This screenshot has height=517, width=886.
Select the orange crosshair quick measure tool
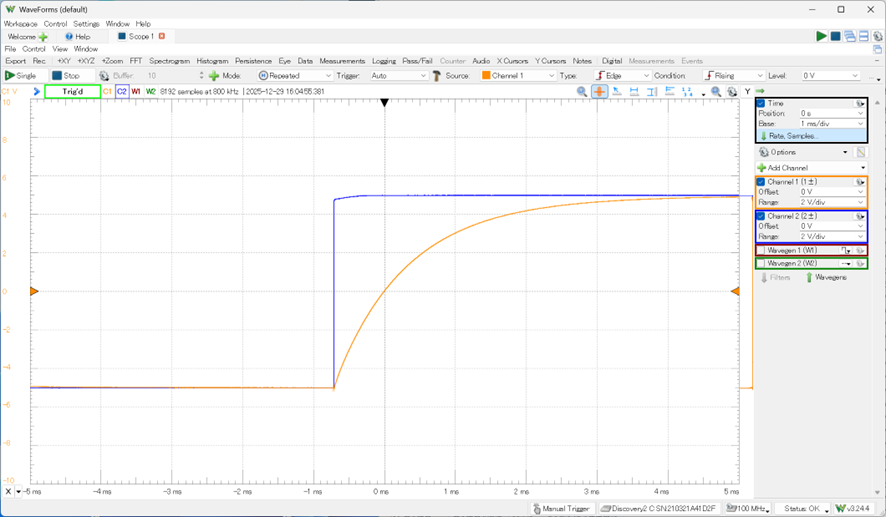click(599, 91)
